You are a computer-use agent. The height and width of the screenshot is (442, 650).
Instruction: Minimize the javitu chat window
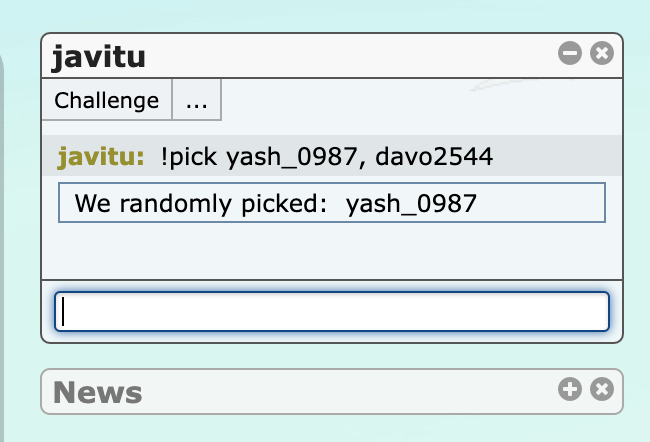(570, 53)
